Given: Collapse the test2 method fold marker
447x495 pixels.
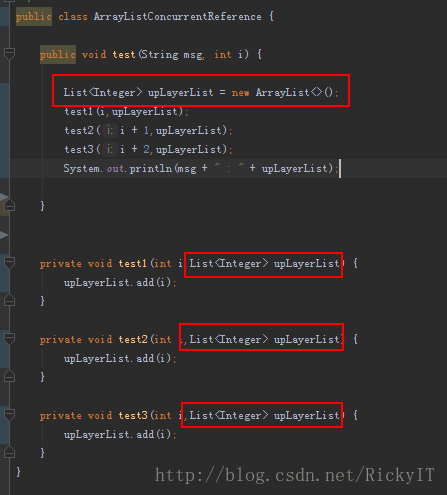Looking at the screenshot, I should 9,339.
